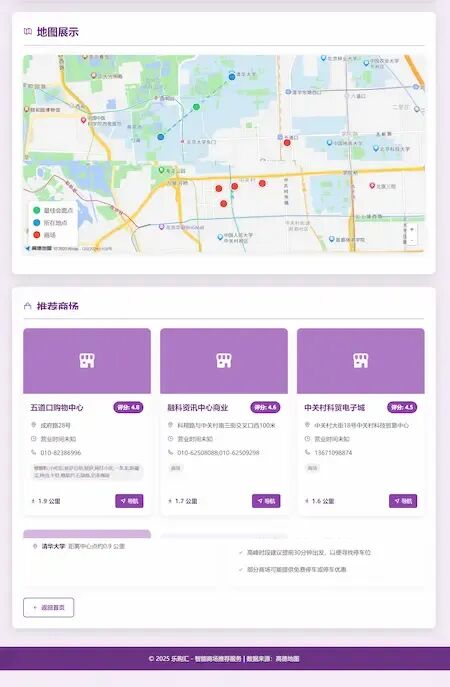
Task: Open navigation for 五道口购物中心
Action: tap(129, 501)
